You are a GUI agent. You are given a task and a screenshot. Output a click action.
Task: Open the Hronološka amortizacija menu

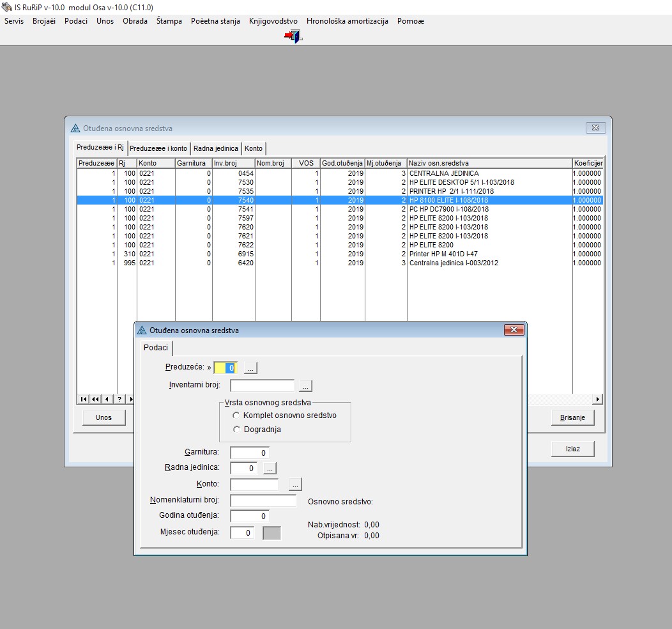pos(347,21)
